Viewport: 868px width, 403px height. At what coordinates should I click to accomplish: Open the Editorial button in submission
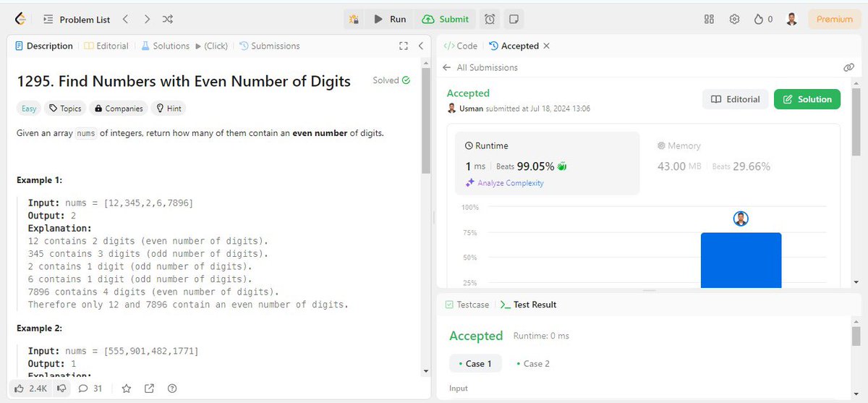coord(735,99)
